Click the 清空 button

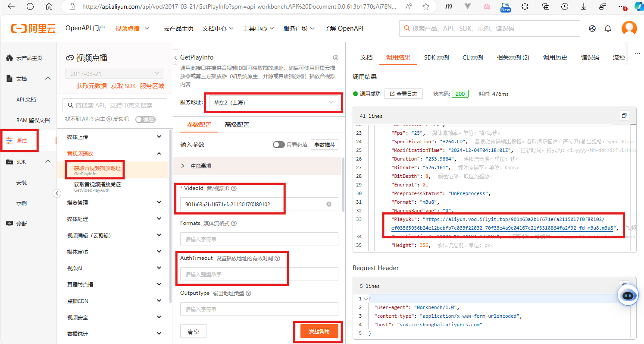(x=193, y=331)
